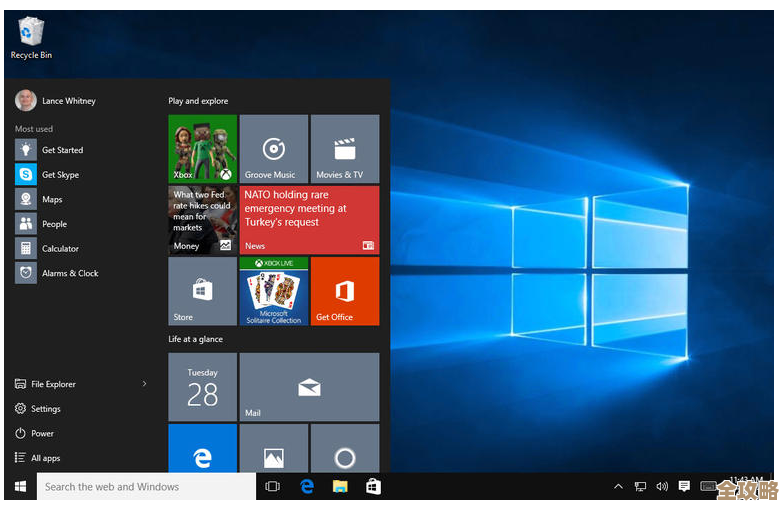The height and width of the screenshot is (509, 784).
Task: Show hidden system tray icons
Action: [618, 486]
